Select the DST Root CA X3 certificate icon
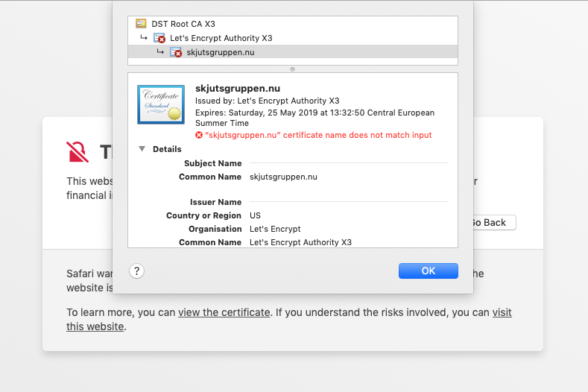The height and width of the screenshot is (392, 588). [141, 24]
